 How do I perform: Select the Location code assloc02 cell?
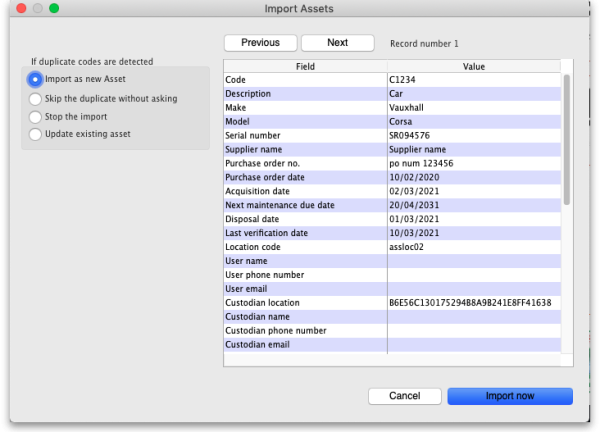473,247
